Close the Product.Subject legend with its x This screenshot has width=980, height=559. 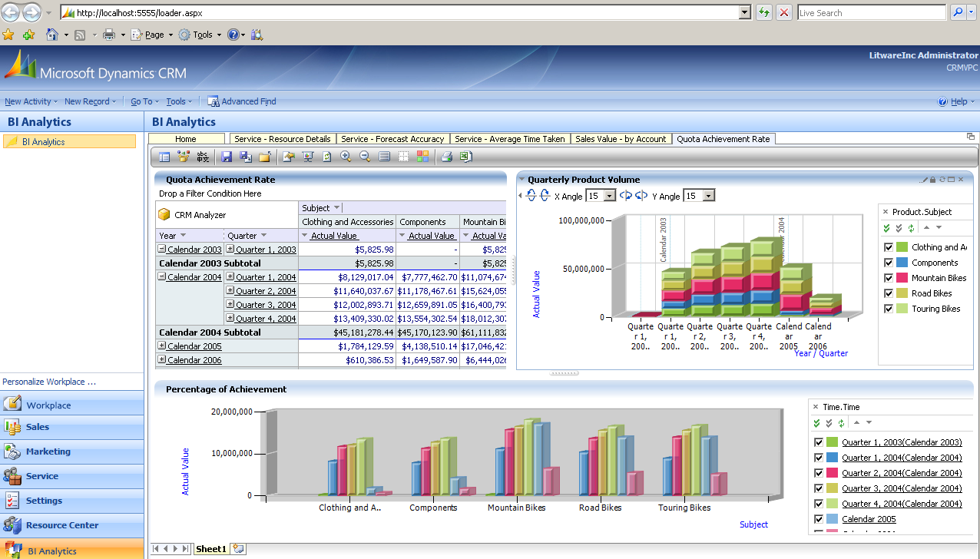point(886,212)
